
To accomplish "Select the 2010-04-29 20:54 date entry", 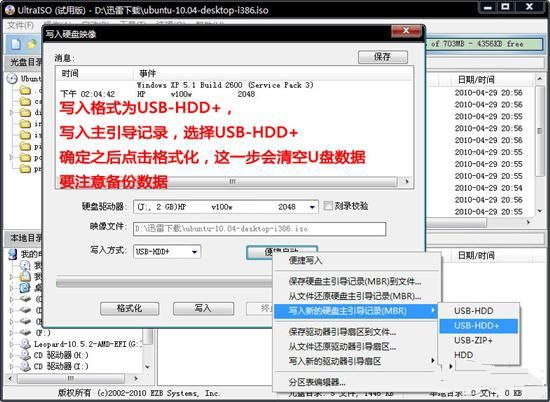I will pos(489,188).
